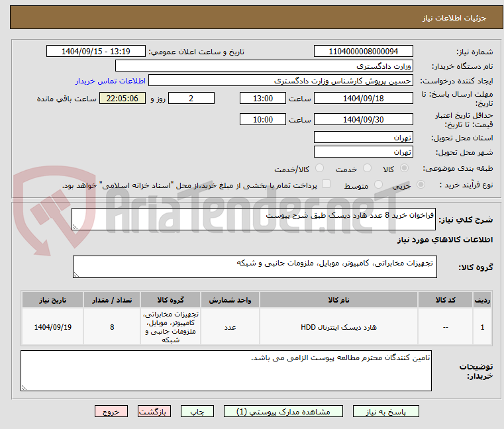
Task: Select the خدمت radio button
Action: tap(367, 168)
